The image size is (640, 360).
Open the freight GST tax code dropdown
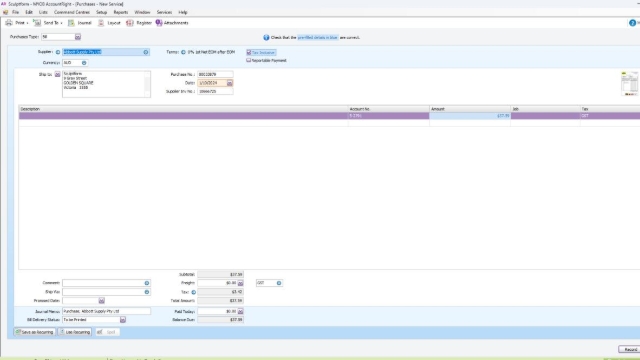click(279, 283)
